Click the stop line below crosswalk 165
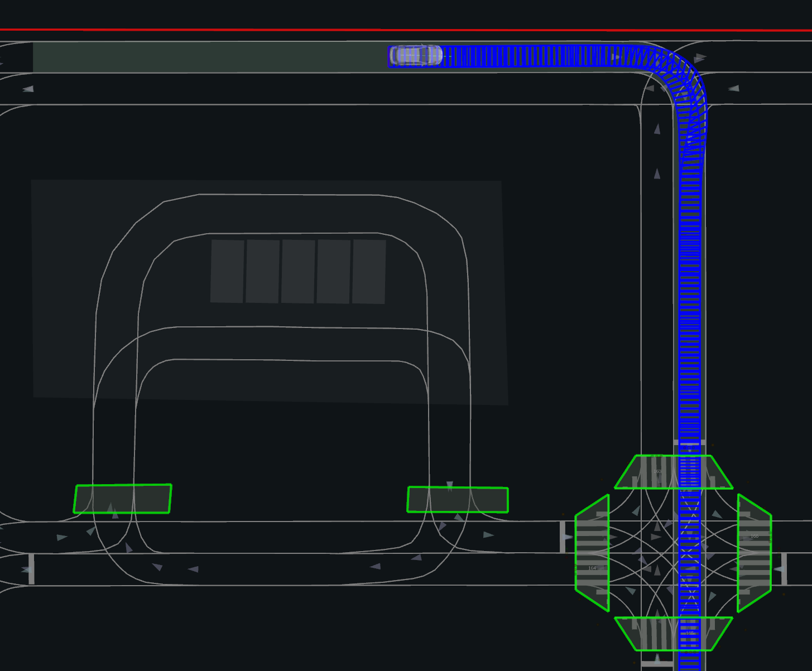812x671 pixels. (657, 664)
